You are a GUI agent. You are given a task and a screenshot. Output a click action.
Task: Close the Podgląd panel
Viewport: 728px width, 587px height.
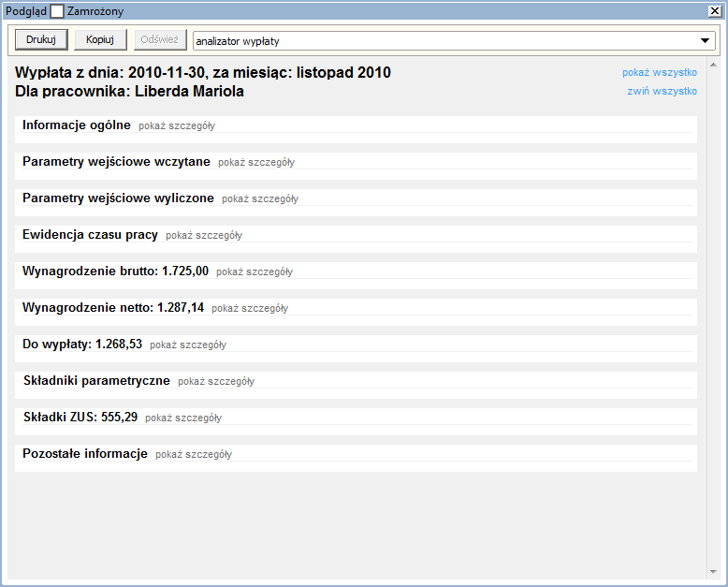(713, 11)
